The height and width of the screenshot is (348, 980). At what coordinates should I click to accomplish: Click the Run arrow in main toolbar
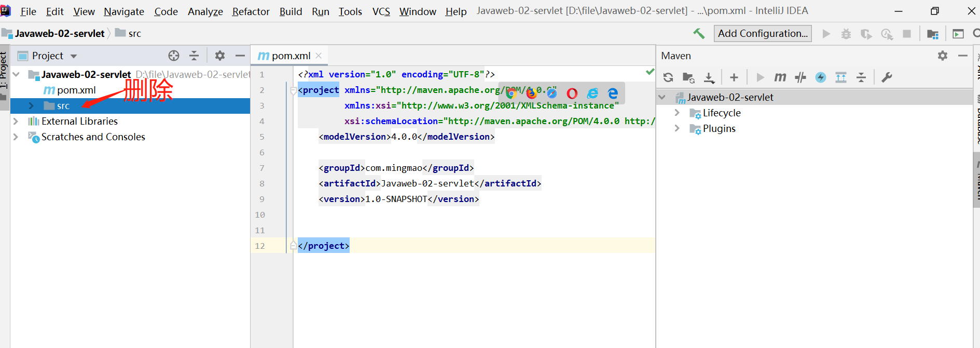click(826, 34)
